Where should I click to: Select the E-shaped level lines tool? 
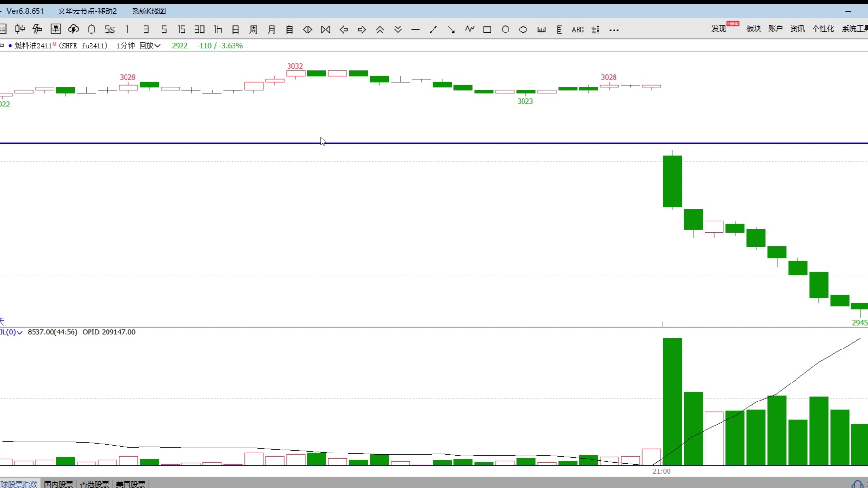[560, 29]
